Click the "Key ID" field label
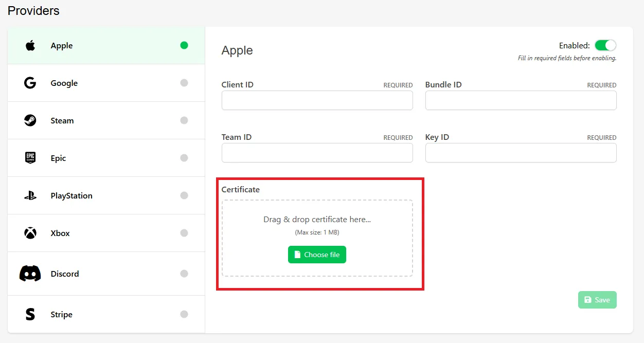 [x=437, y=137]
